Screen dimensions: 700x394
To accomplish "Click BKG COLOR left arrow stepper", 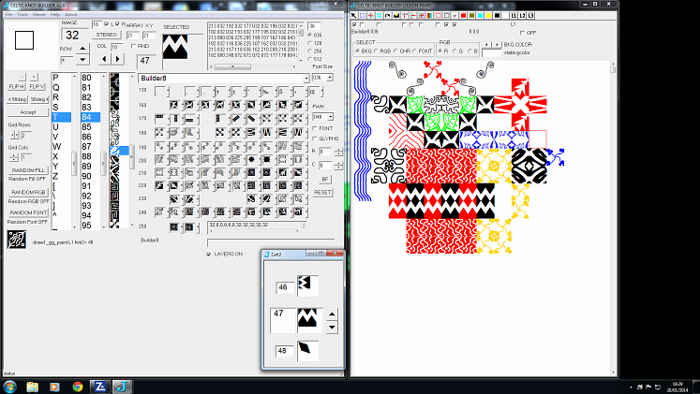I will (487, 45).
